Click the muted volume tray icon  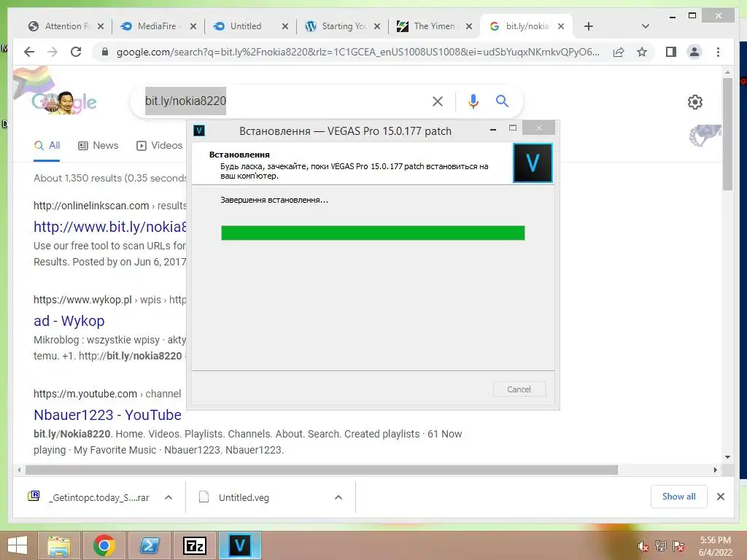pyautogui.click(x=643, y=546)
